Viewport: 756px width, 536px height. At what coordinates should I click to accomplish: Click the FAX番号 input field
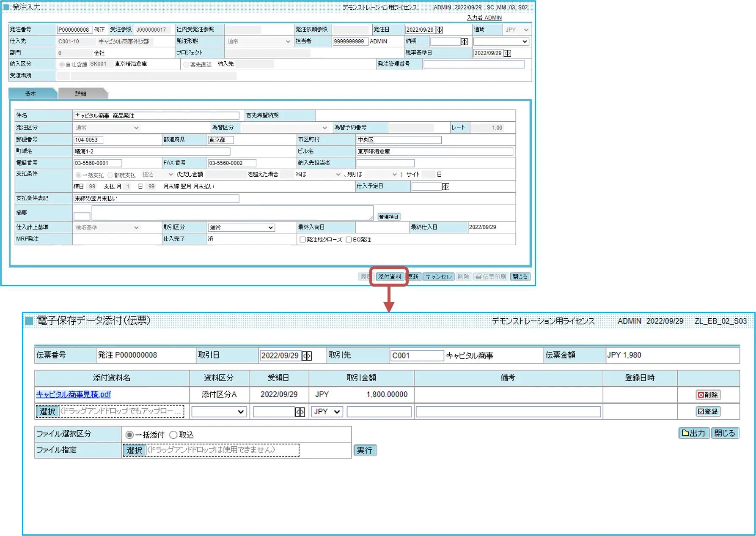[x=232, y=163]
